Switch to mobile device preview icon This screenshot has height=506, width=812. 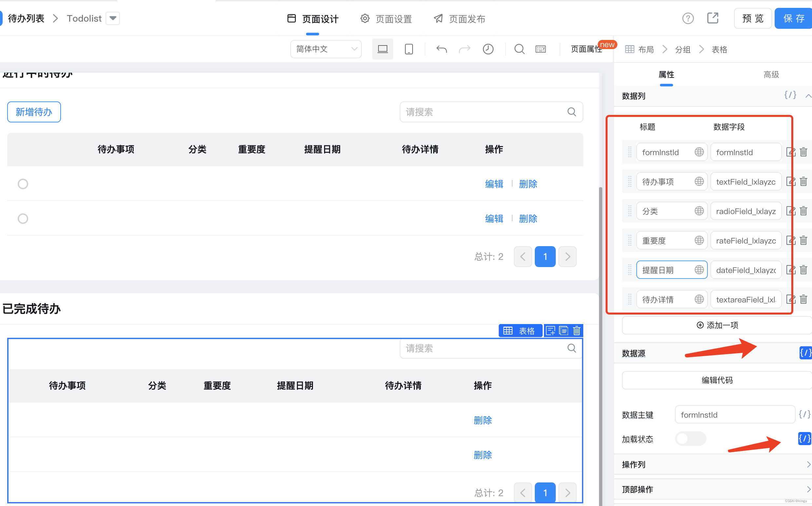tap(409, 49)
